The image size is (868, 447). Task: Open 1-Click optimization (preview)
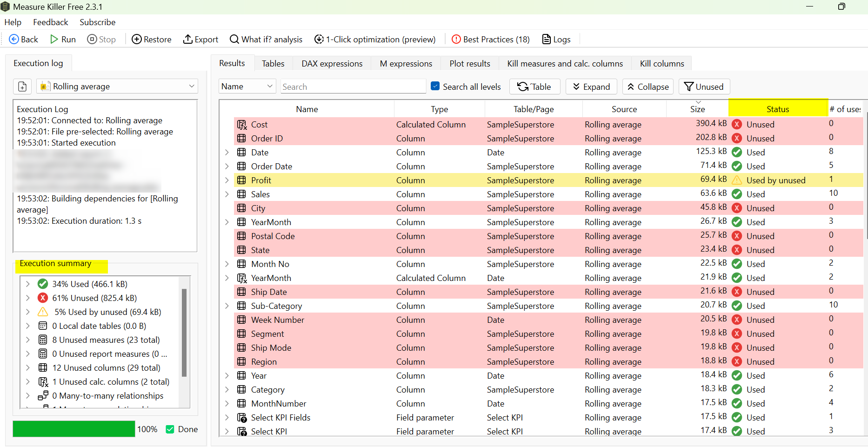[x=375, y=40]
